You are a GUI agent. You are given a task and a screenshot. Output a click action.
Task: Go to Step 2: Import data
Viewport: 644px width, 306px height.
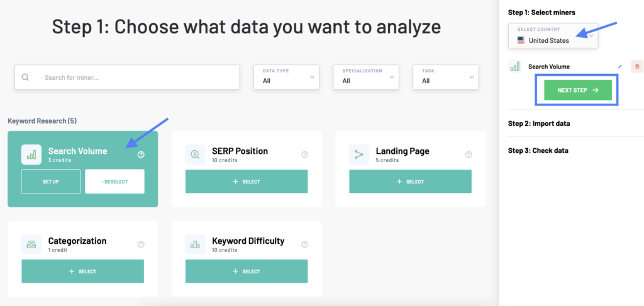(539, 123)
